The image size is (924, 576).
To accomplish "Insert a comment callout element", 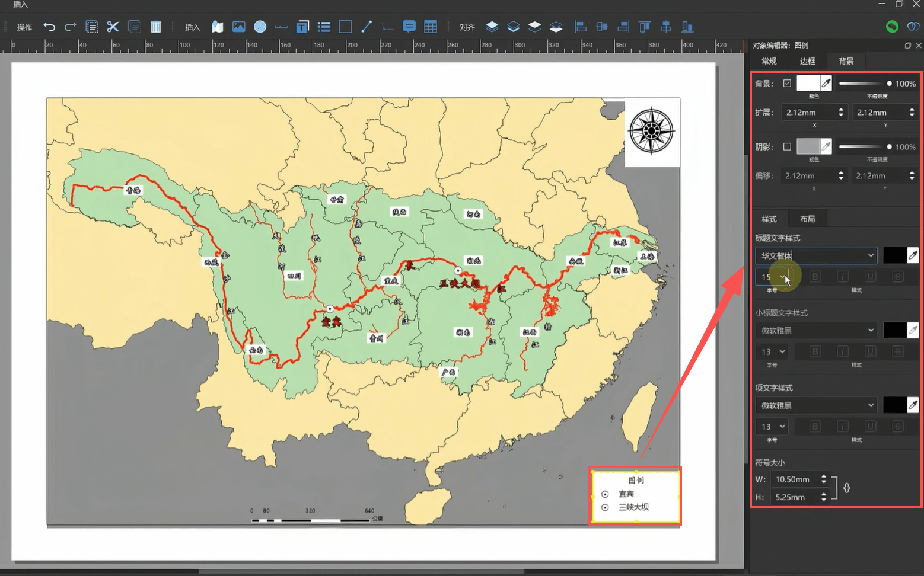I will pos(409,27).
